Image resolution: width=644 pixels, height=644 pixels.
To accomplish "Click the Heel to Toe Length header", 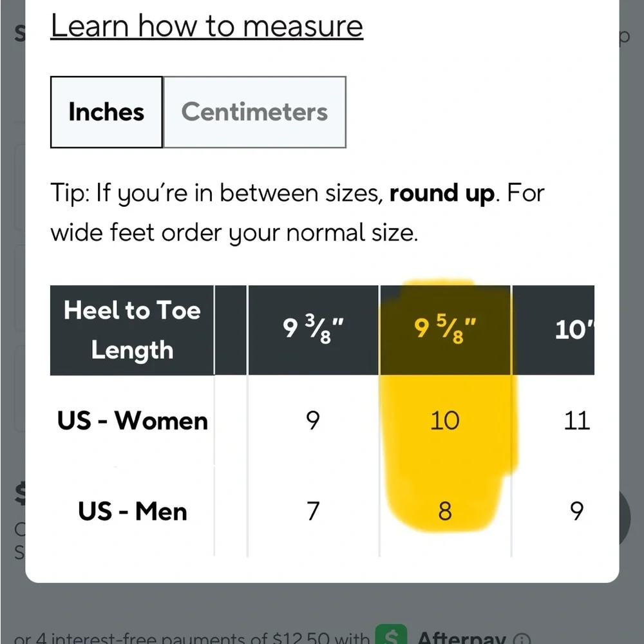I will [x=132, y=330].
